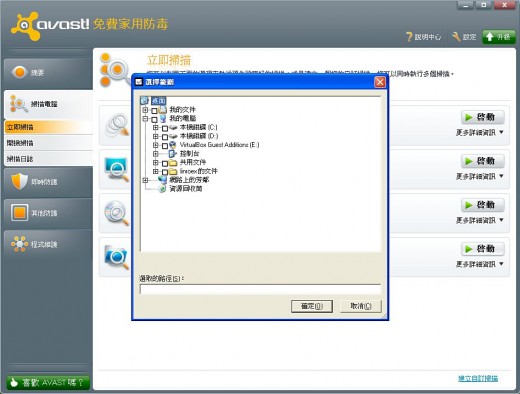This screenshot has height=394, width=520.
Task: Expand the 本機磁碟 (D:) node
Action: [x=155, y=136]
